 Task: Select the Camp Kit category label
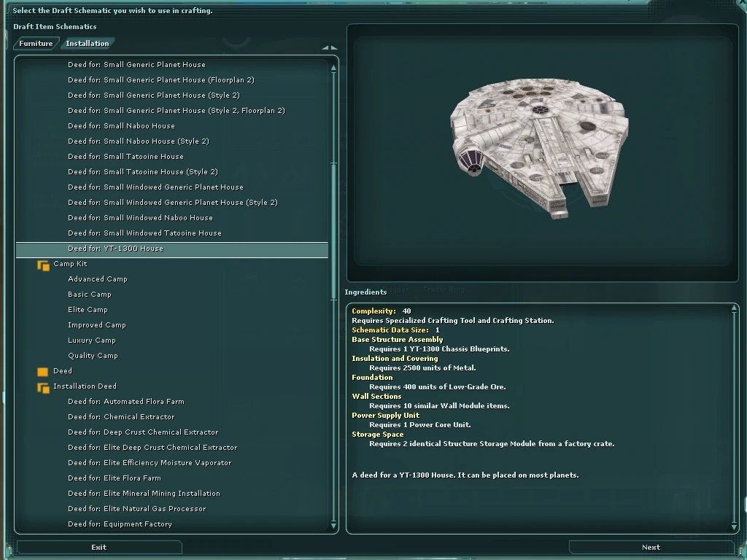[x=70, y=264]
